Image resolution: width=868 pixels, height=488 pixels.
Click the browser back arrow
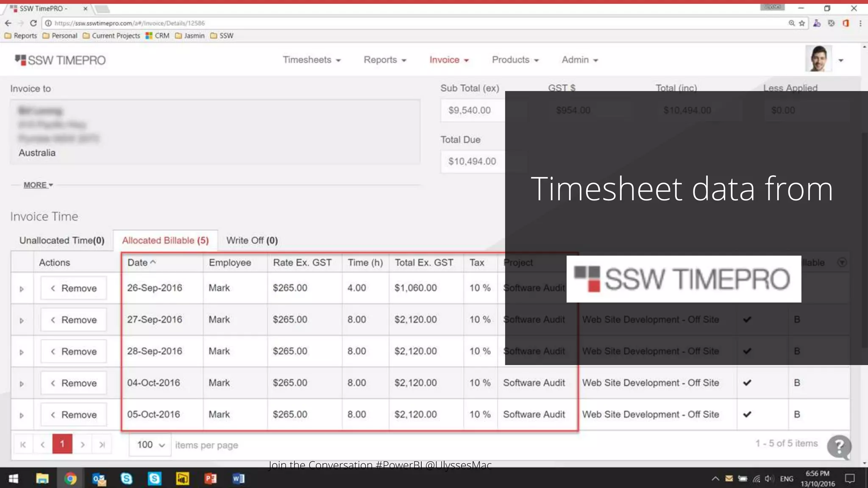(8, 23)
